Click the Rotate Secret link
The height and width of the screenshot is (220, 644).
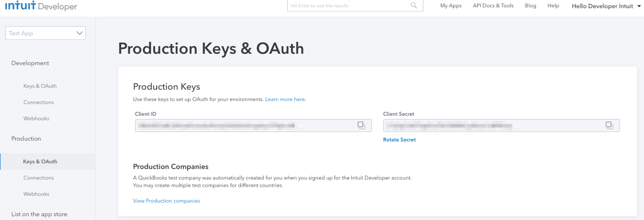click(399, 140)
